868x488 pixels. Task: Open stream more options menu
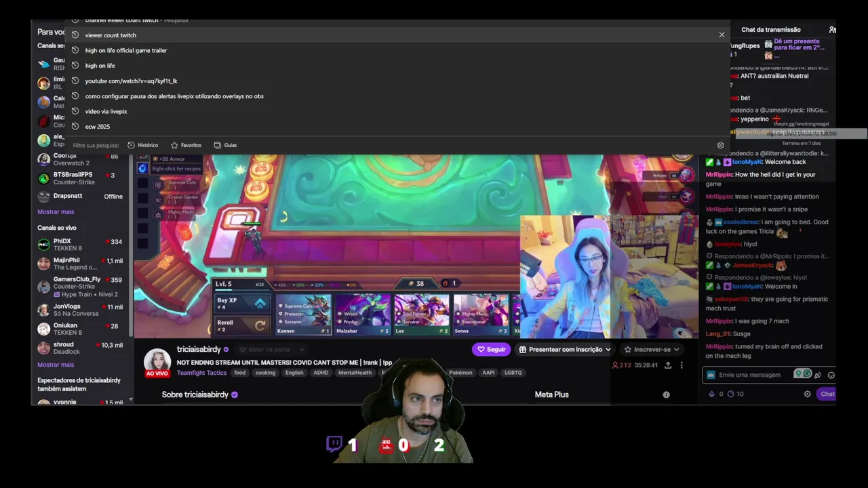click(x=682, y=365)
